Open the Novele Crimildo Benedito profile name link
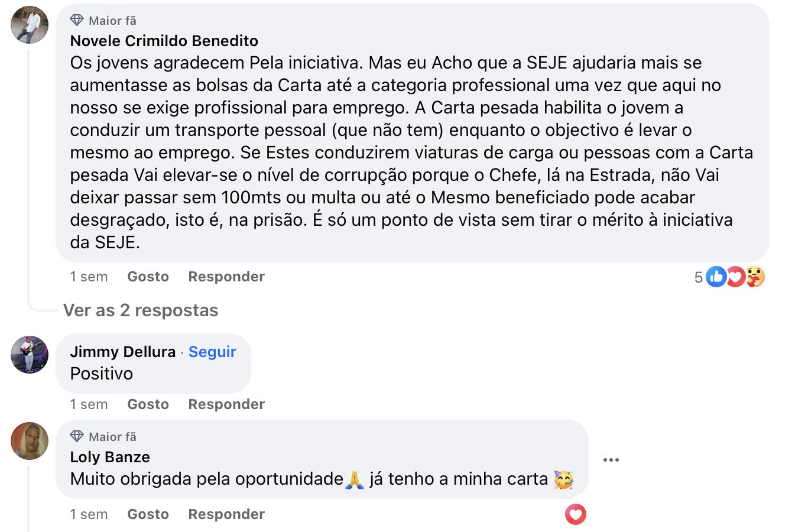The width and height of the screenshot is (795, 532). point(164,41)
